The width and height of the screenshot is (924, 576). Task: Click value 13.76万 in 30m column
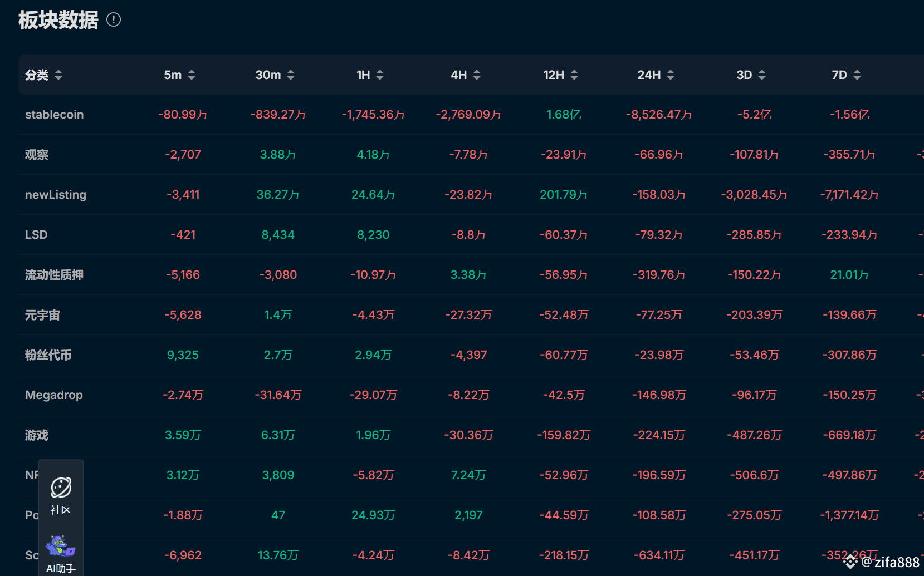[278, 555]
